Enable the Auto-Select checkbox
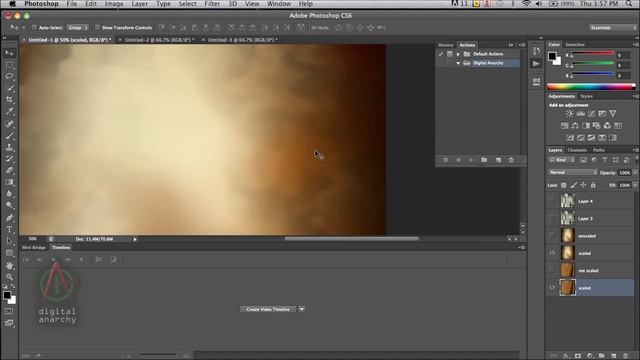 click(x=34, y=28)
